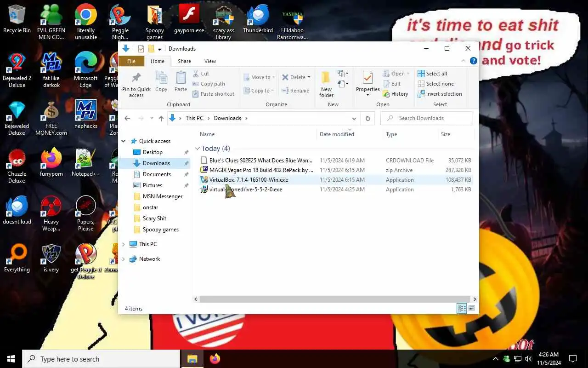588x368 pixels.
Task: Click the Search Downloads field
Action: coord(427,118)
